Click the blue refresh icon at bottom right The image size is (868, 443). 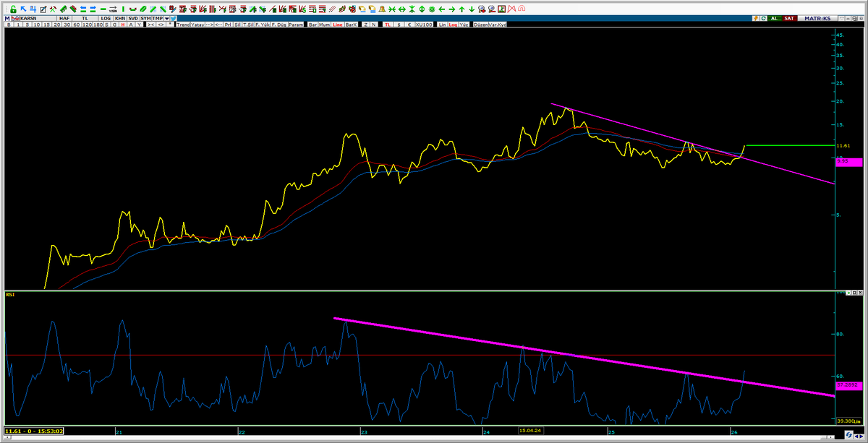click(x=848, y=434)
